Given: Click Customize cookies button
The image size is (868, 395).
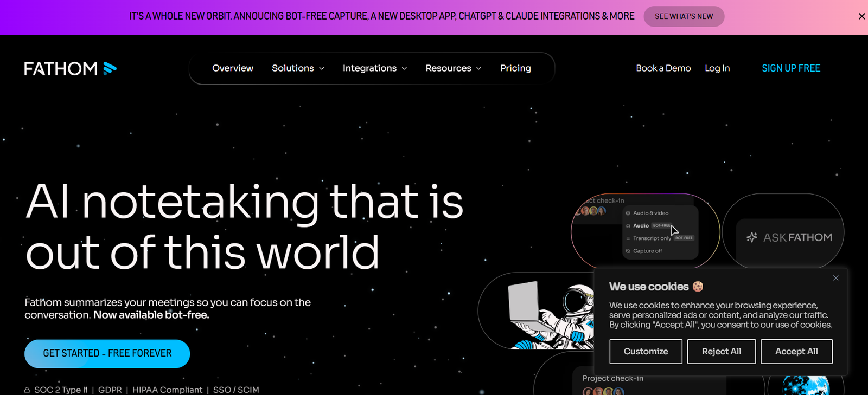Looking at the screenshot, I should tap(646, 351).
